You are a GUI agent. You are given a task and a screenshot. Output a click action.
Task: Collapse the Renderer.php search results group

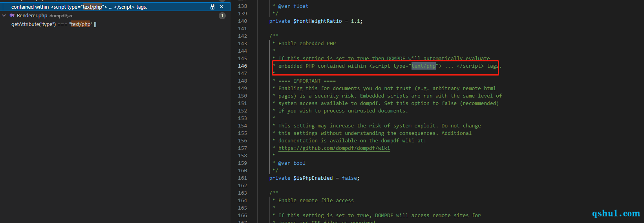[x=4, y=16]
